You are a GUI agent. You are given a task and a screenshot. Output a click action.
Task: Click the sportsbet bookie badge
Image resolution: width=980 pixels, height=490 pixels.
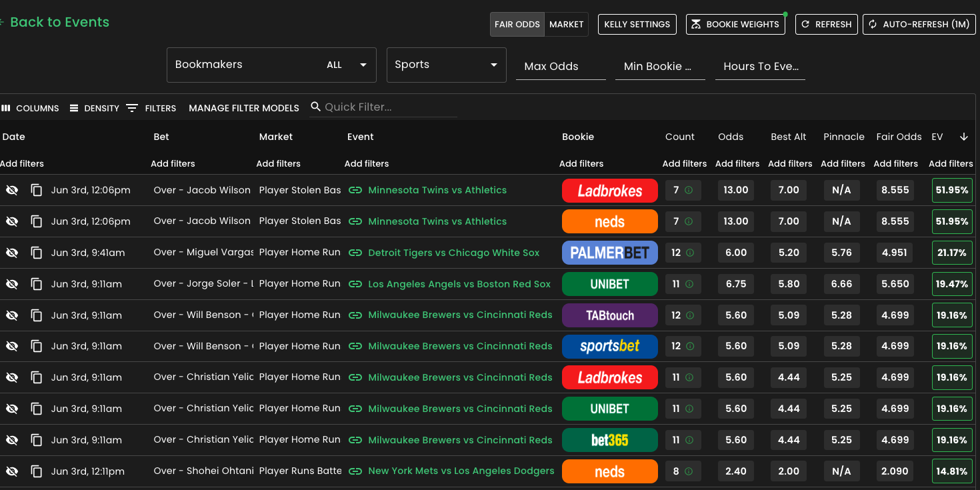609,346
